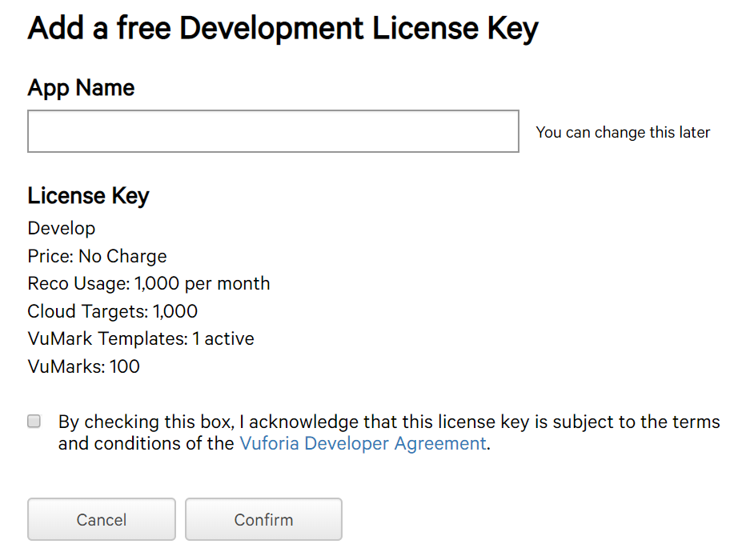Open the Vuforia Developer Agreement link

(x=363, y=443)
